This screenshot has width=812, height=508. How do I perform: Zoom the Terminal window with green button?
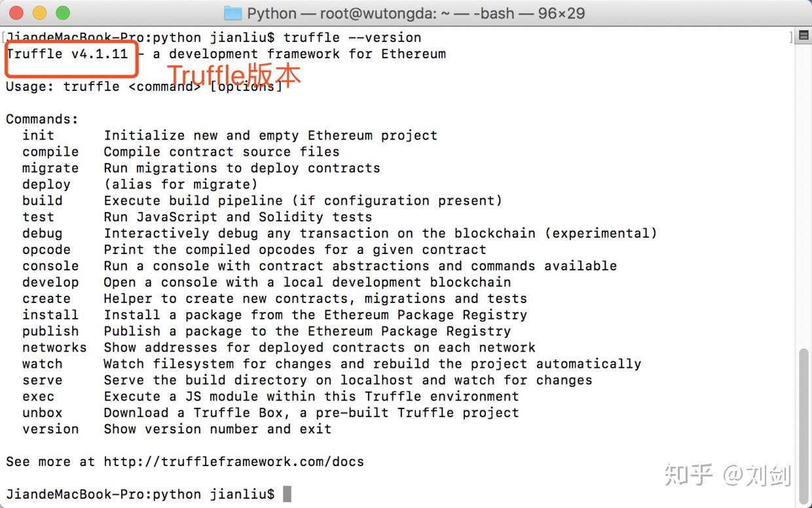coord(62,12)
